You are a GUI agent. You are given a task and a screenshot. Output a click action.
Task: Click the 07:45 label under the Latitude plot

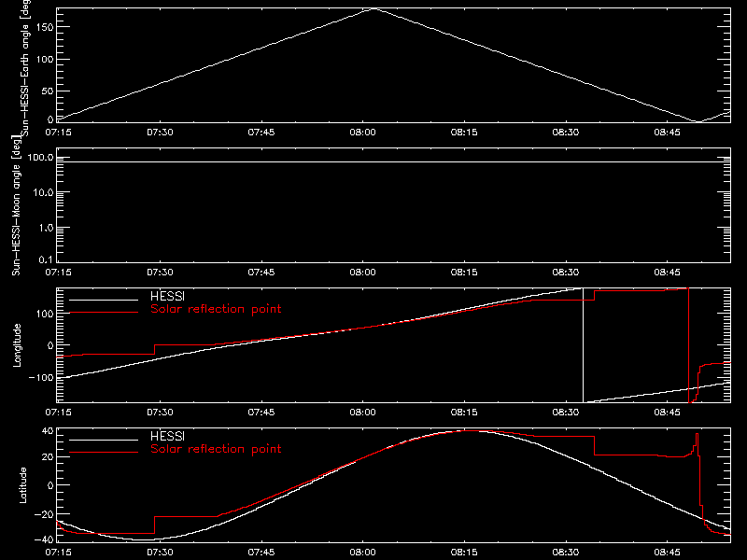point(261,553)
